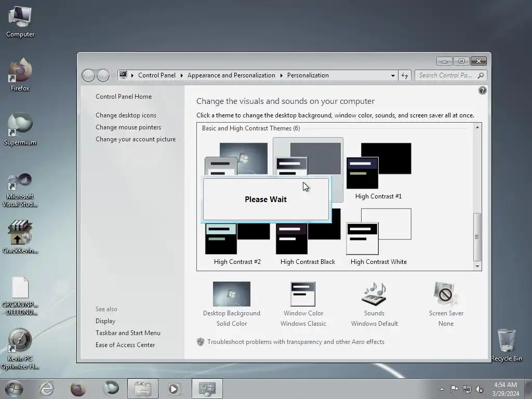532x399 pixels.
Task: Click the Basic and High Contrast Themes header
Action: [251, 128]
